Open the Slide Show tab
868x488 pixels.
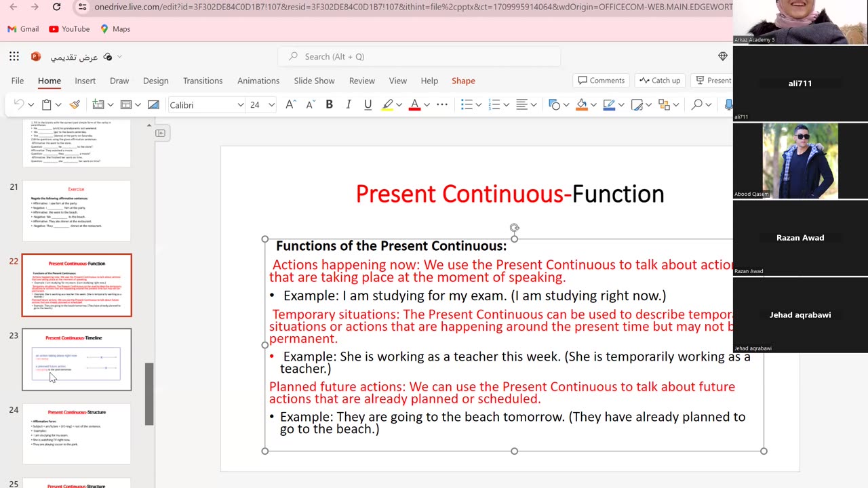tap(314, 81)
